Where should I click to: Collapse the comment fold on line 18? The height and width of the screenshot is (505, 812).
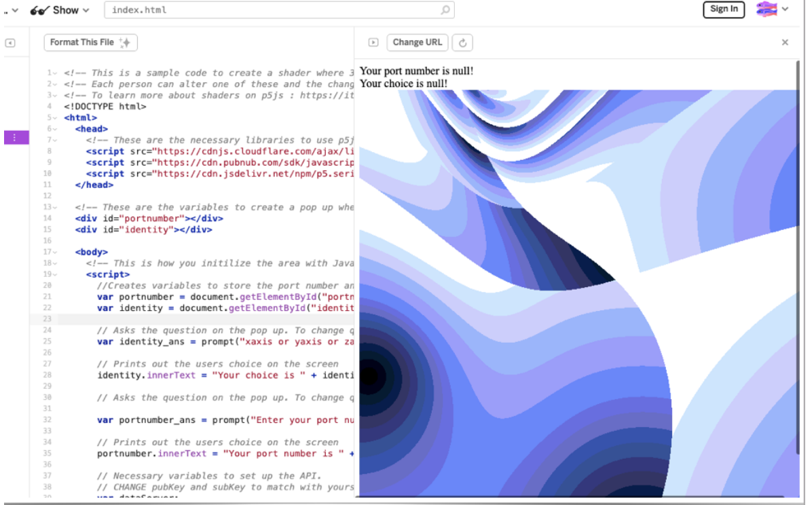tap(55, 263)
